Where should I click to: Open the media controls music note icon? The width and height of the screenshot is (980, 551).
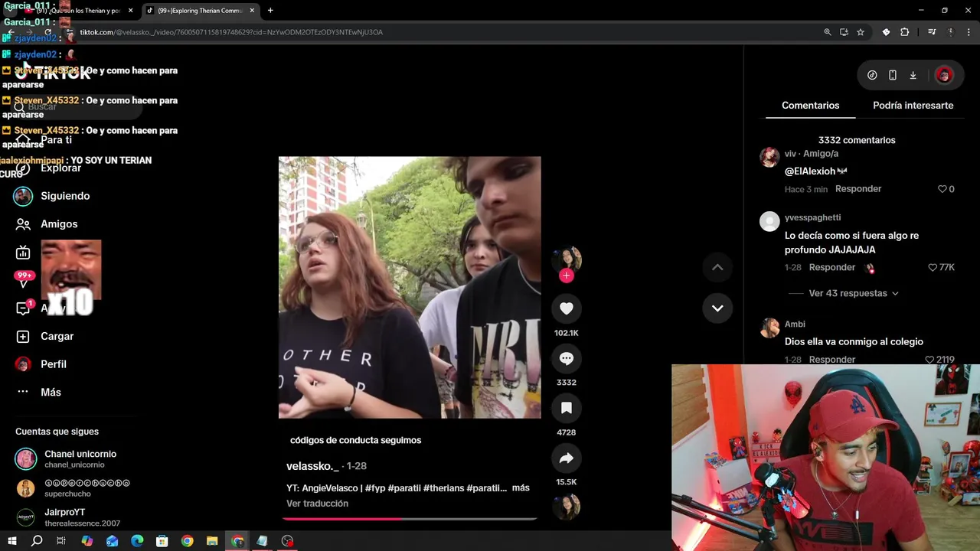932,32
